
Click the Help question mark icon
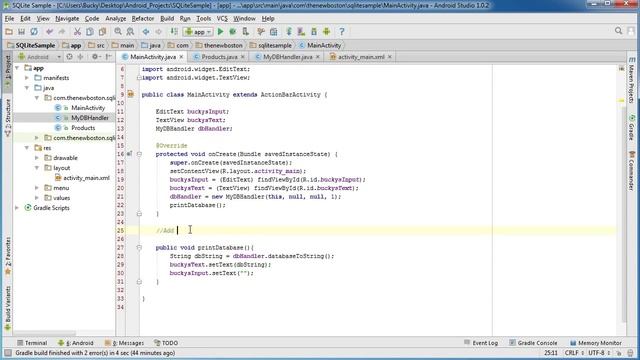click(x=342, y=32)
